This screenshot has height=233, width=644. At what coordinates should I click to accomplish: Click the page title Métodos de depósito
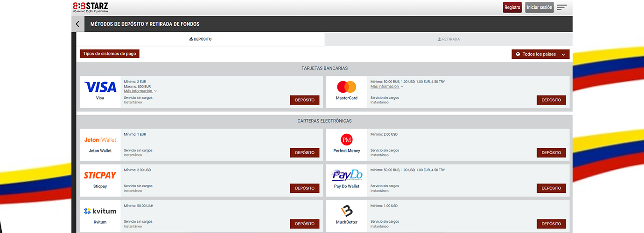[145, 24]
